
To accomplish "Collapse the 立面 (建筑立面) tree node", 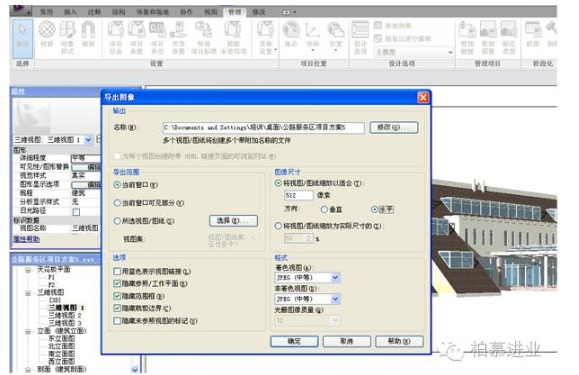I will tap(28, 331).
